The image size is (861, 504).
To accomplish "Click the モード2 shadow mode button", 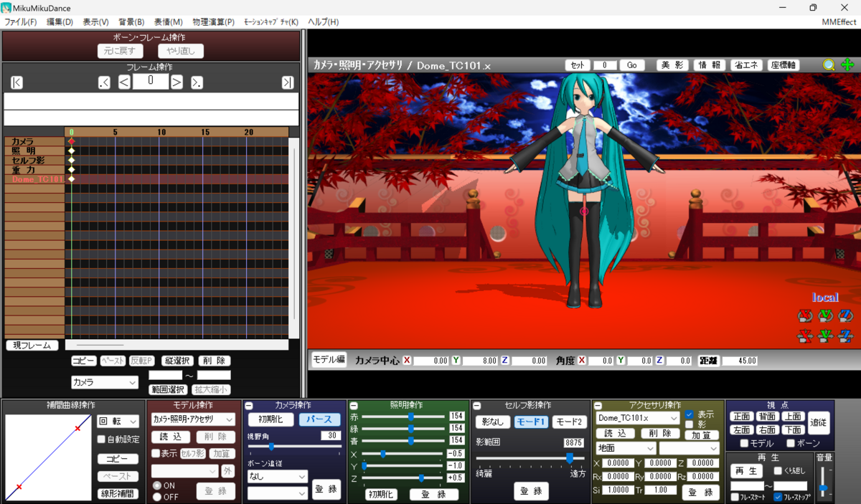I will pos(570,422).
